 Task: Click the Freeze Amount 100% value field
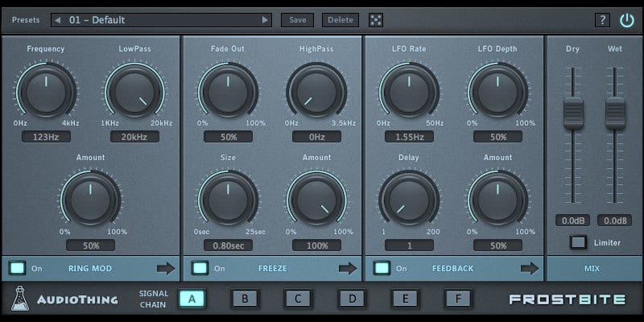316,246
